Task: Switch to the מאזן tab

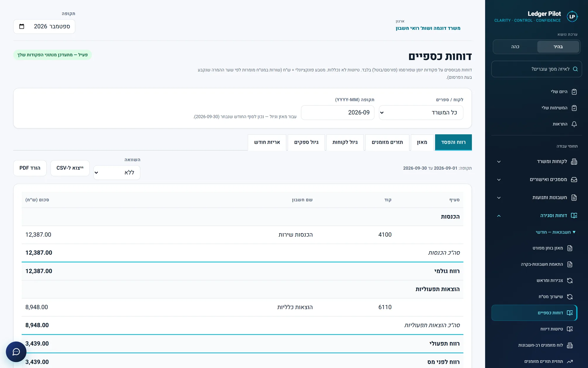Action: pyautogui.click(x=422, y=142)
